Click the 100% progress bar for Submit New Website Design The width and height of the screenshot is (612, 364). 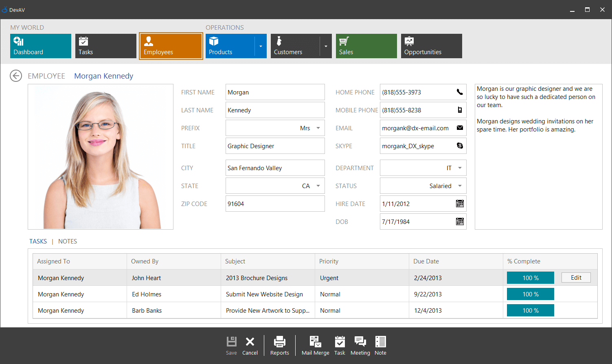530,294
